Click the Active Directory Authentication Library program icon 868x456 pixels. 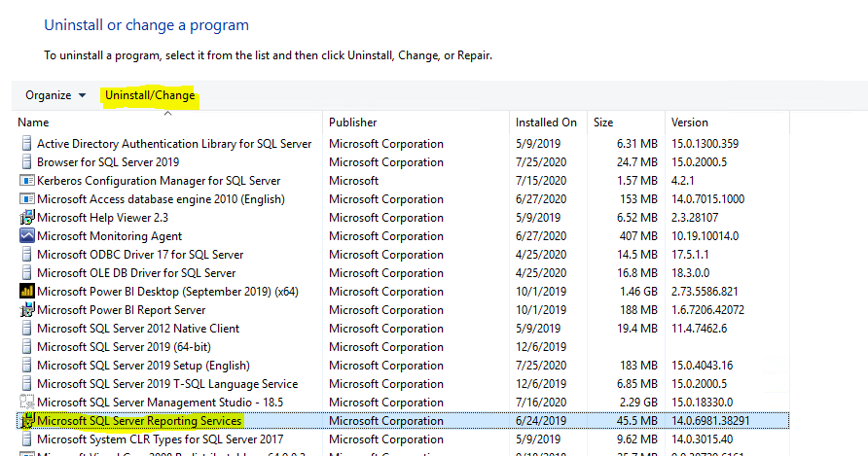point(26,144)
